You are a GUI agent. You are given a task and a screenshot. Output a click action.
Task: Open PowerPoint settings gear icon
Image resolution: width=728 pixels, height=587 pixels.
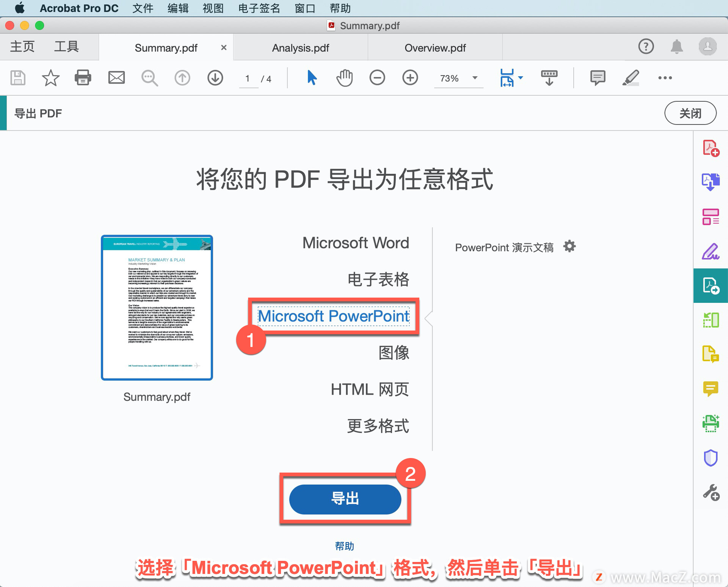click(570, 246)
